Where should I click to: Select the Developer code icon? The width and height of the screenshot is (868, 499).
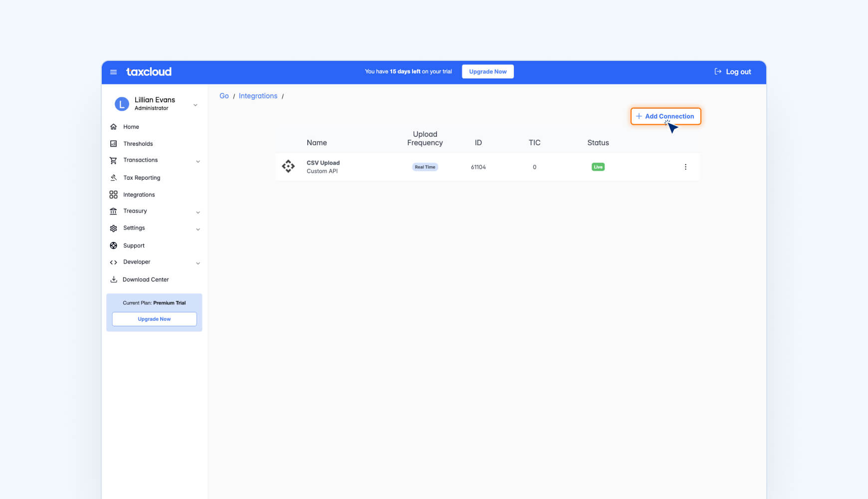pos(114,261)
